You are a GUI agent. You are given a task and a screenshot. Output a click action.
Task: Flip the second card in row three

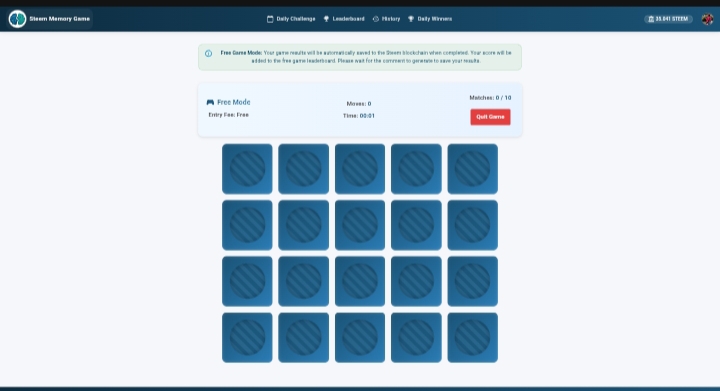point(304,281)
